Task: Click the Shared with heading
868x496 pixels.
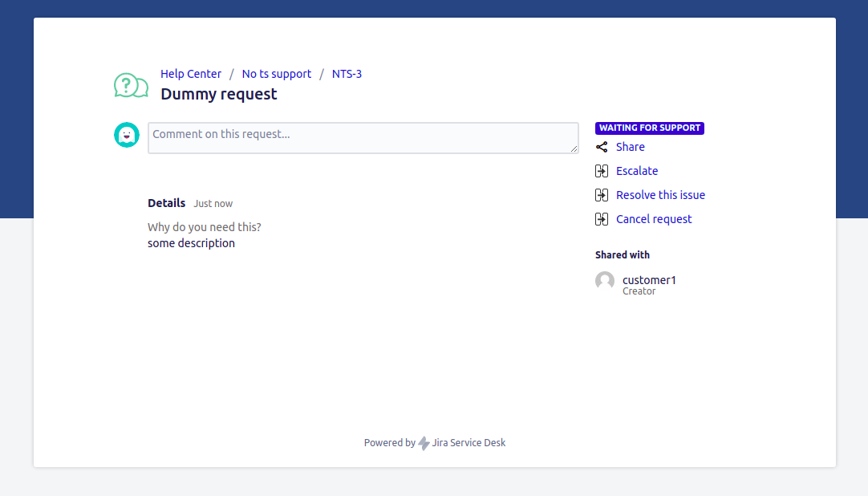Action: 623,255
